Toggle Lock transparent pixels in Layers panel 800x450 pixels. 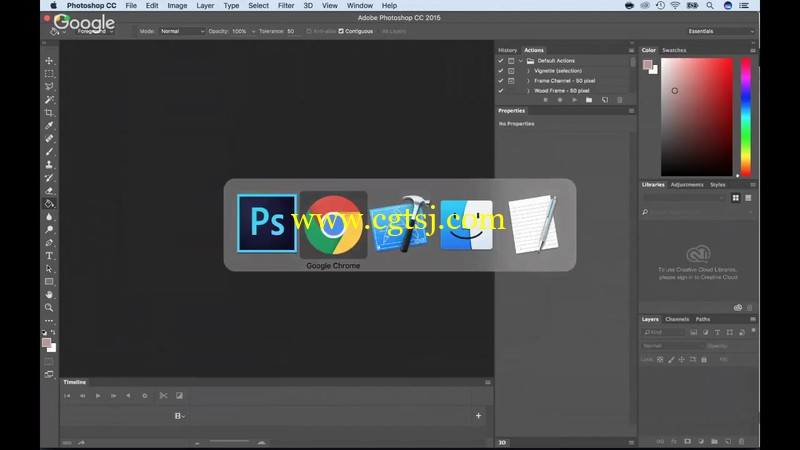coord(660,360)
